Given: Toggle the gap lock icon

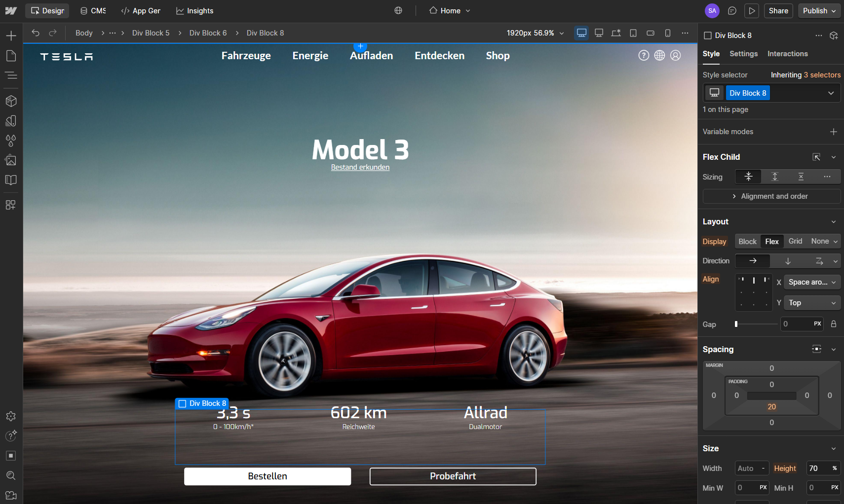Looking at the screenshot, I should click(x=833, y=324).
